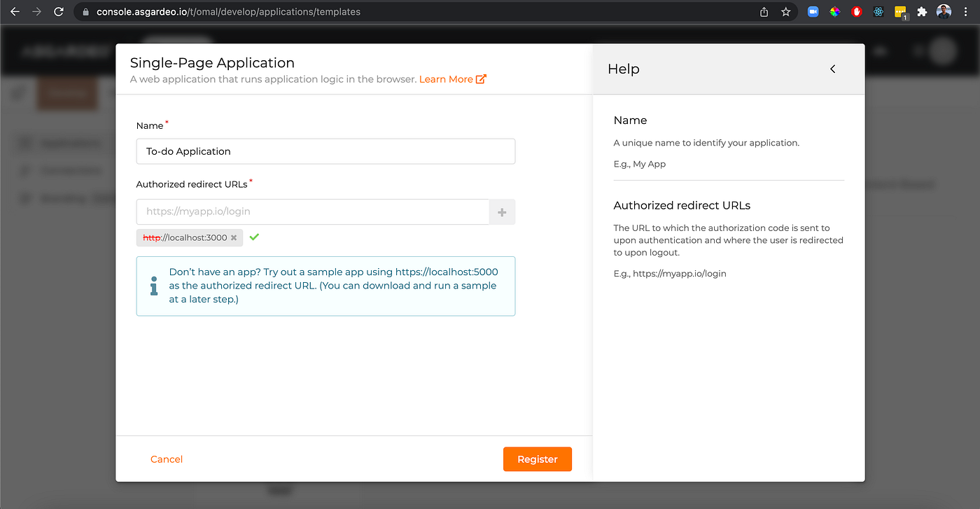Click the share icon in the address bar

(x=764, y=11)
